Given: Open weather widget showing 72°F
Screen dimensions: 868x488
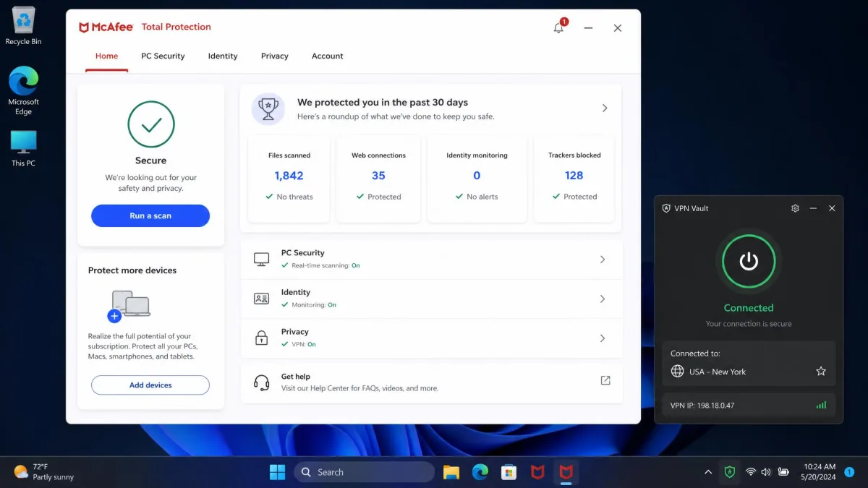Looking at the screenshot, I should (x=45, y=472).
